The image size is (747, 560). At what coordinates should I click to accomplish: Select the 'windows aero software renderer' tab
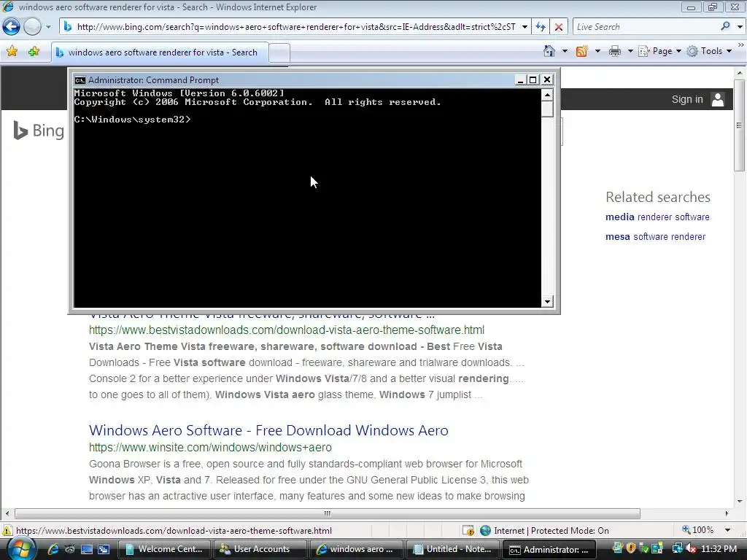click(160, 52)
